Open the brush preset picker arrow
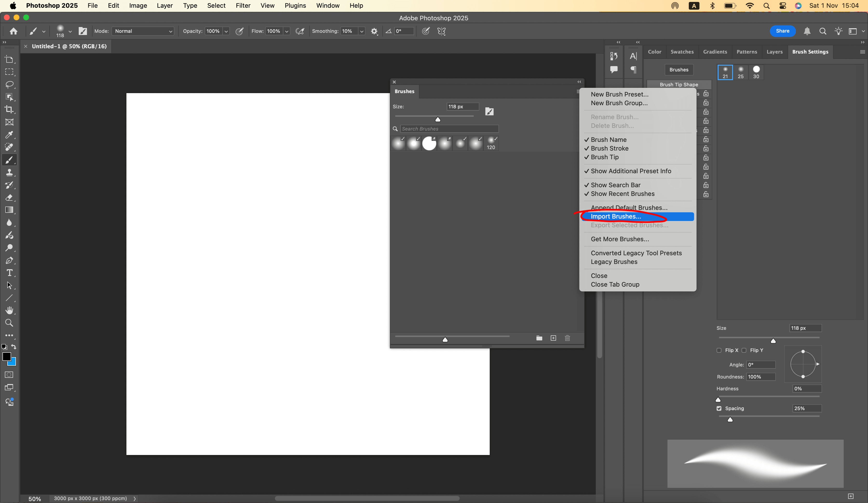Viewport: 868px width, 503px height. pyautogui.click(x=70, y=31)
